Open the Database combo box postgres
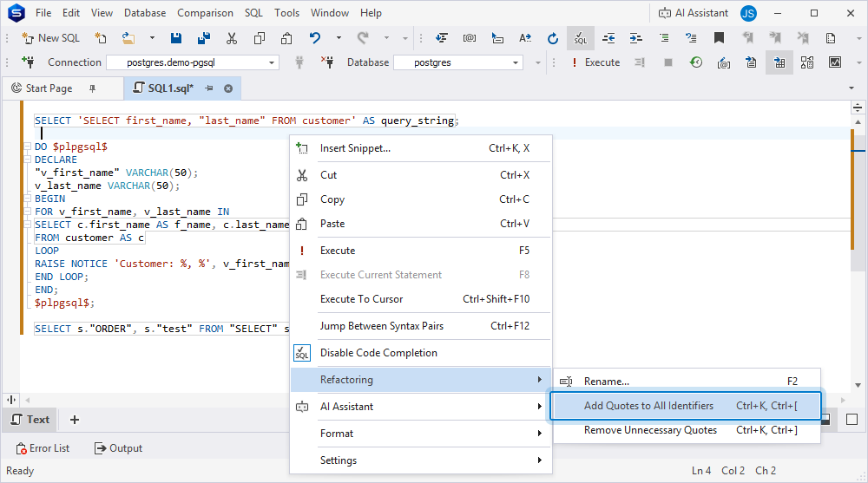The height and width of the screenshot is (483, 868). (x=458, y=62)
